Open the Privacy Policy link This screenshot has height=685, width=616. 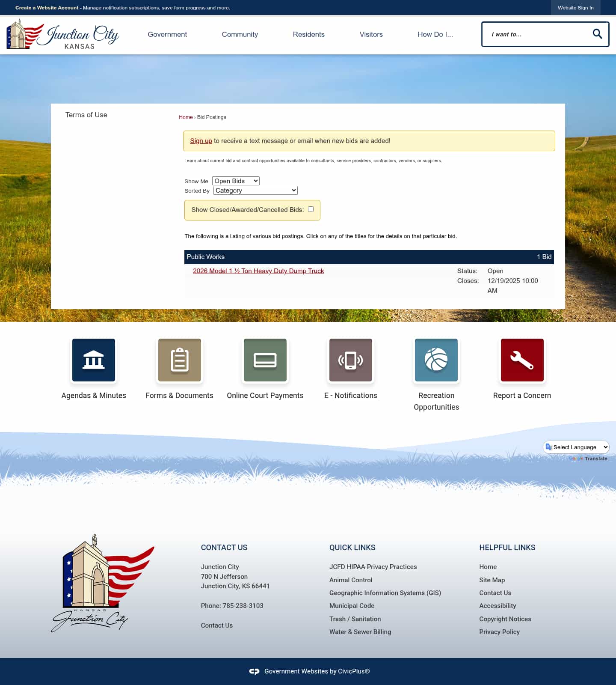(500, 632)
